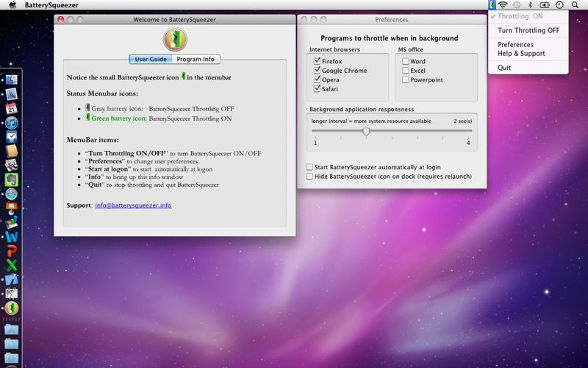Click "Gray battery icon:" text in guide
Viewport: 588px width, 368px height.
[x=118, y=108]
